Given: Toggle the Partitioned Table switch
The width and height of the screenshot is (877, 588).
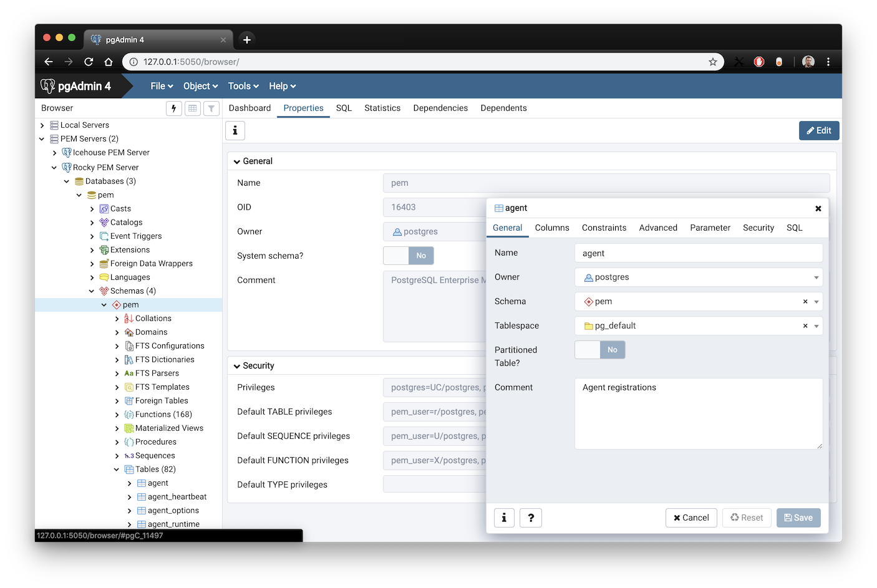Looking at the screenshot, I should pos(600,350).
